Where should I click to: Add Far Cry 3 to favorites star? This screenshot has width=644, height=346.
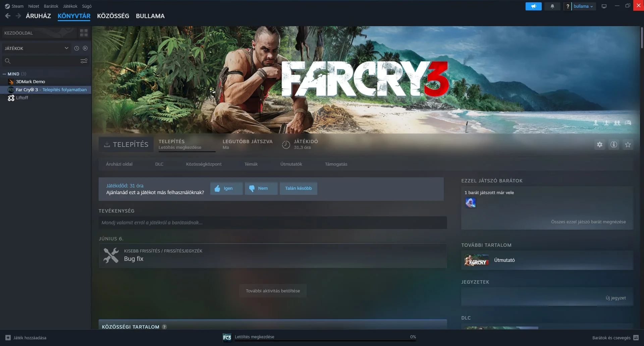tap(628, 145)
